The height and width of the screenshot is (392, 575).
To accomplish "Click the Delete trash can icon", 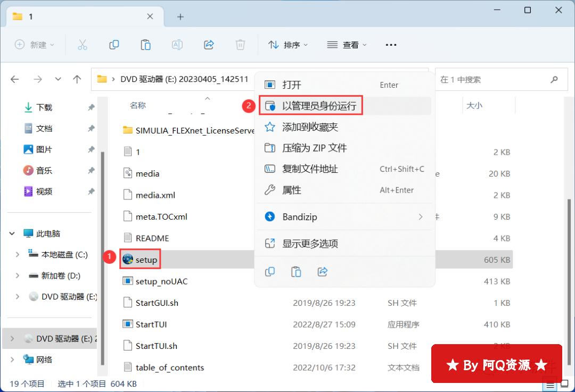I will click(x=241, y=45).
